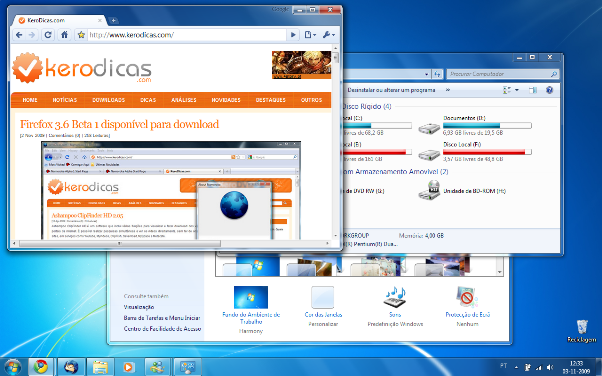Image resolution: width=602 pixels, height=376 pixels.
Task: Show hidden tray icons with the small arrow
Action: coord(516,368)
